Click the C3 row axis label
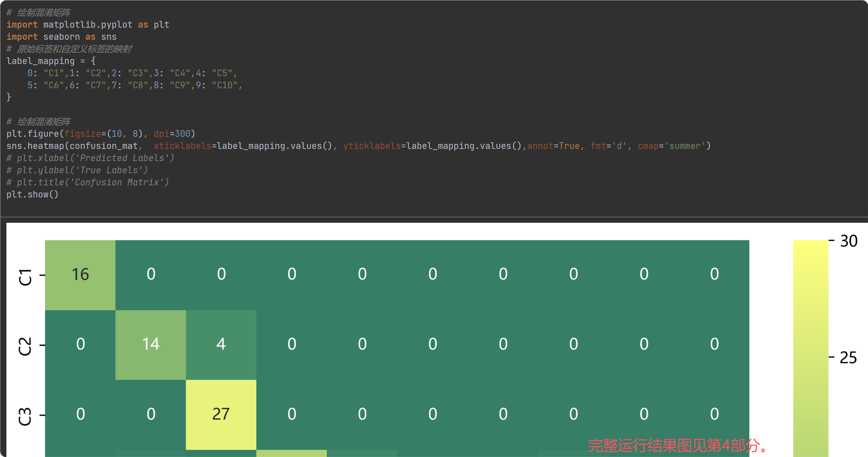This screenshot has width=868, height=457. (25, 417)
